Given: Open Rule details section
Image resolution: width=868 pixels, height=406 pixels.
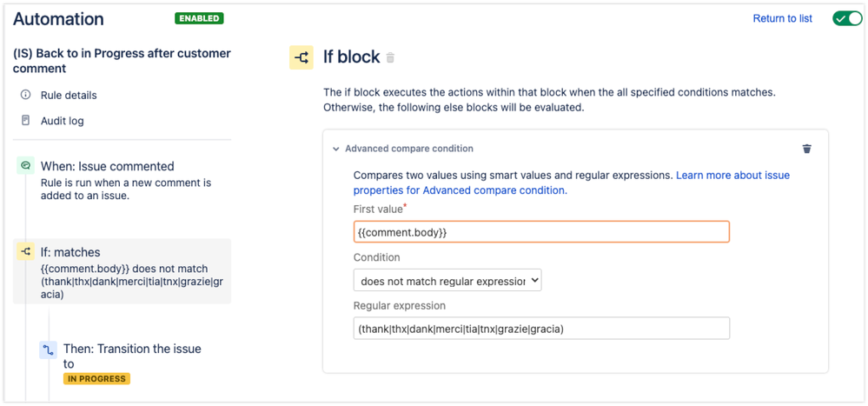Looking at the screenshot, I should [x=69, y=96].
